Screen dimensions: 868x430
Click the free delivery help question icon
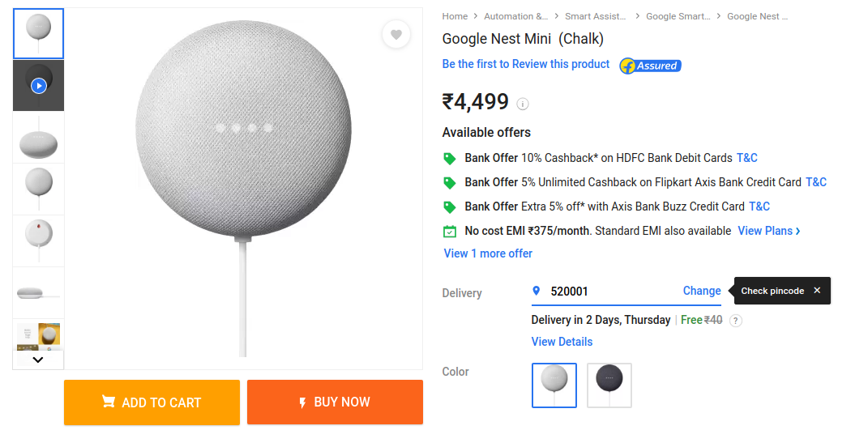(735, 321)
